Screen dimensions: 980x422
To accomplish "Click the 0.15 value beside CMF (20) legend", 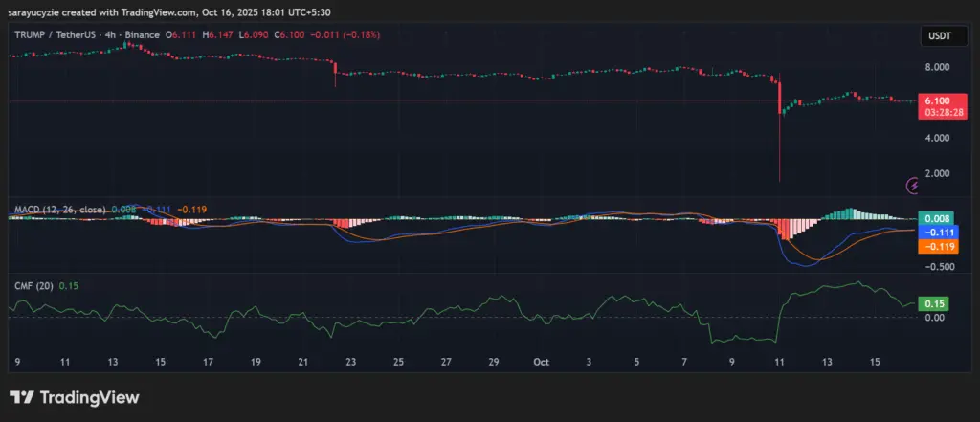I will click(x=68, y=286).
